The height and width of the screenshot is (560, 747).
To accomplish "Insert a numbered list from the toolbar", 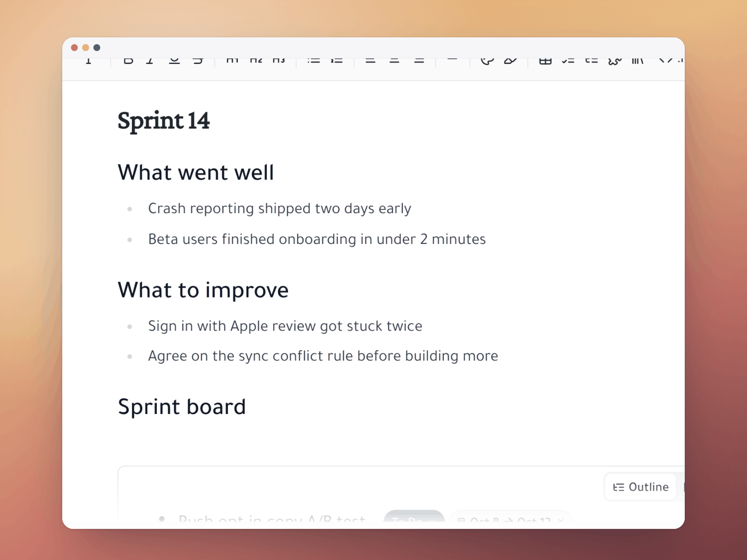I will pos(337,61).
